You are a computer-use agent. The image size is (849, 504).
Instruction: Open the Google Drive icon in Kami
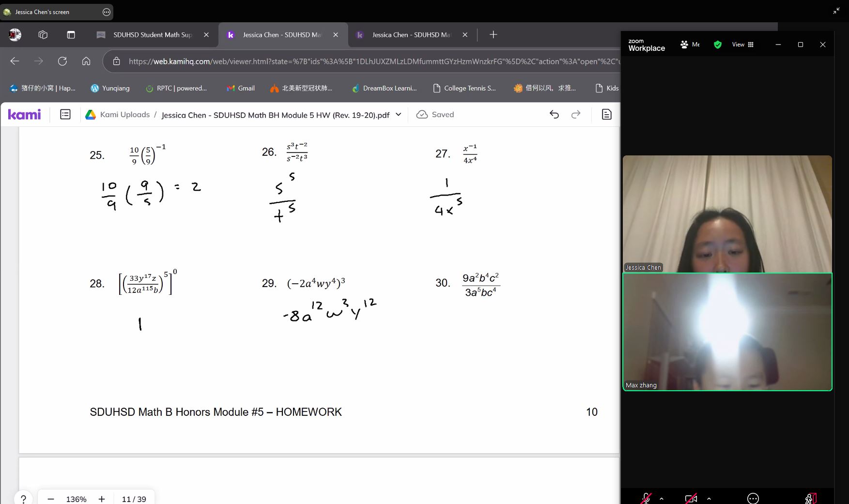click(91, 115)
